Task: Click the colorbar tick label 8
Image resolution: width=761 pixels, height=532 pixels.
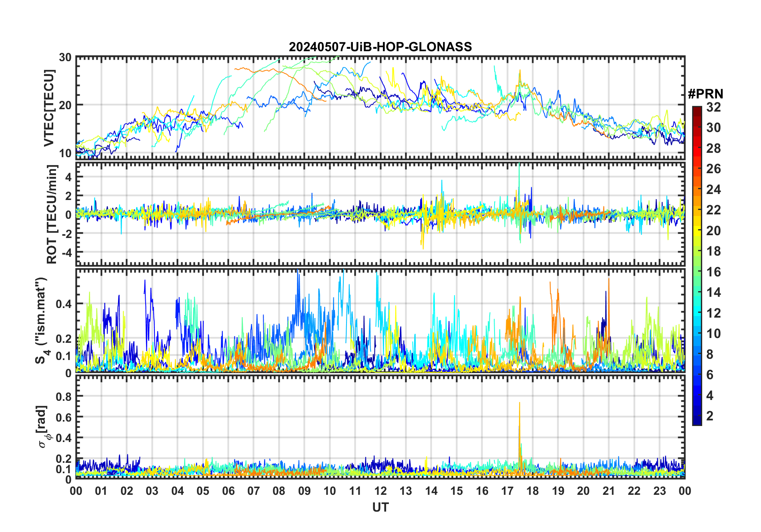Action: pyautogui.click(x=710, y=354)
